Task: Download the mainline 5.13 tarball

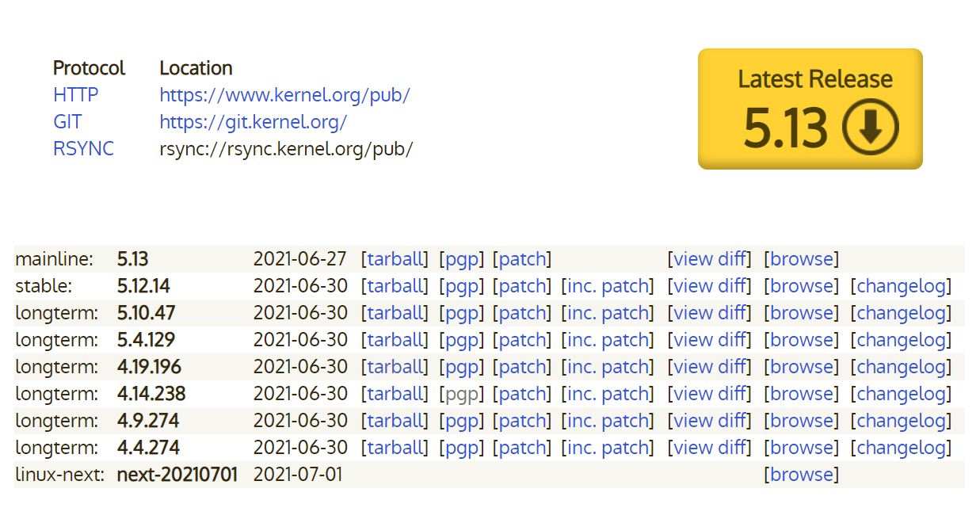Action: pyautogui.click(x=395, y=259)
